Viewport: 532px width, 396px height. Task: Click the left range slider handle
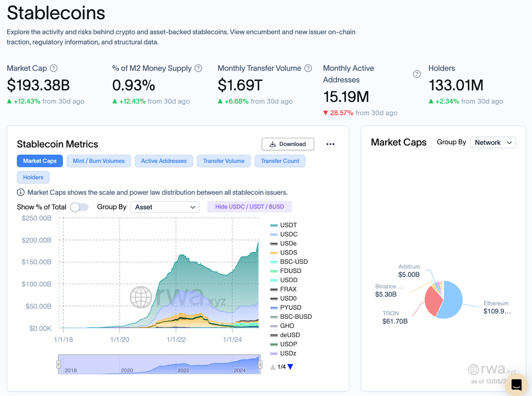59,365
